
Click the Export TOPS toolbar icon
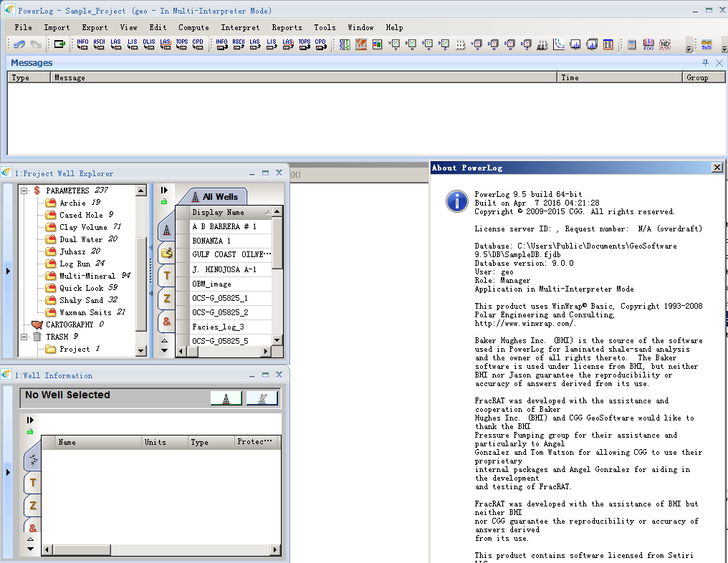tap(305, 44)
